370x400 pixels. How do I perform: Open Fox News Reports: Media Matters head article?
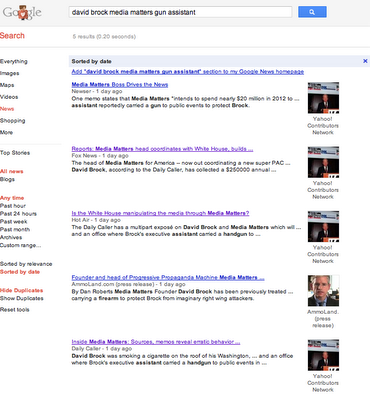click(162, 149)
